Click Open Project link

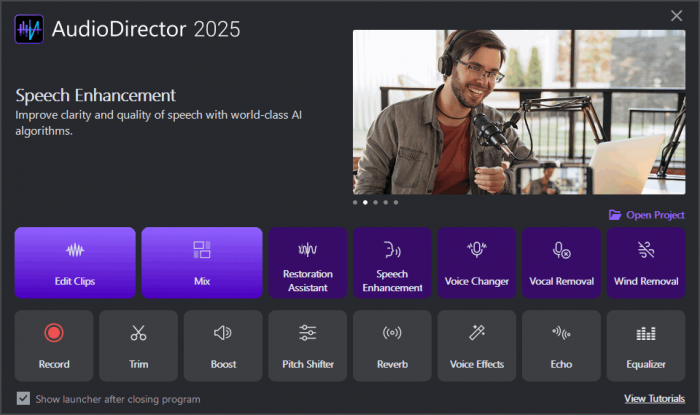point(647,215)
